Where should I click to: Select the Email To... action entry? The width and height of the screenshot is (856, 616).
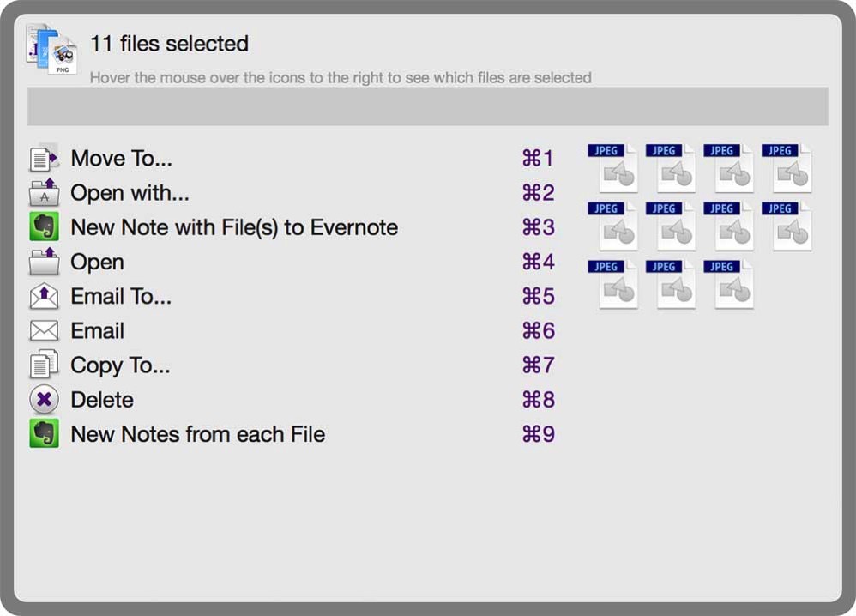pos(122,295)
